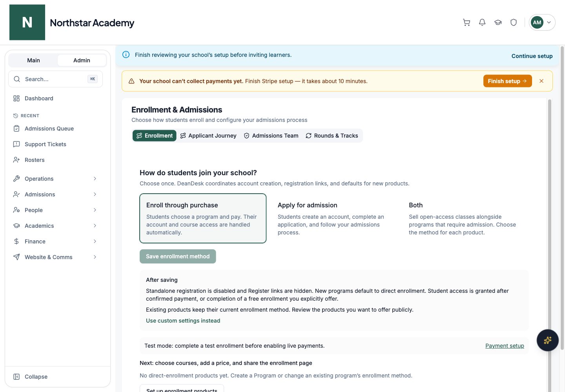Open Rosters in Recent
This screenshot has width=565, height=392.
click(x=56, y=160)
